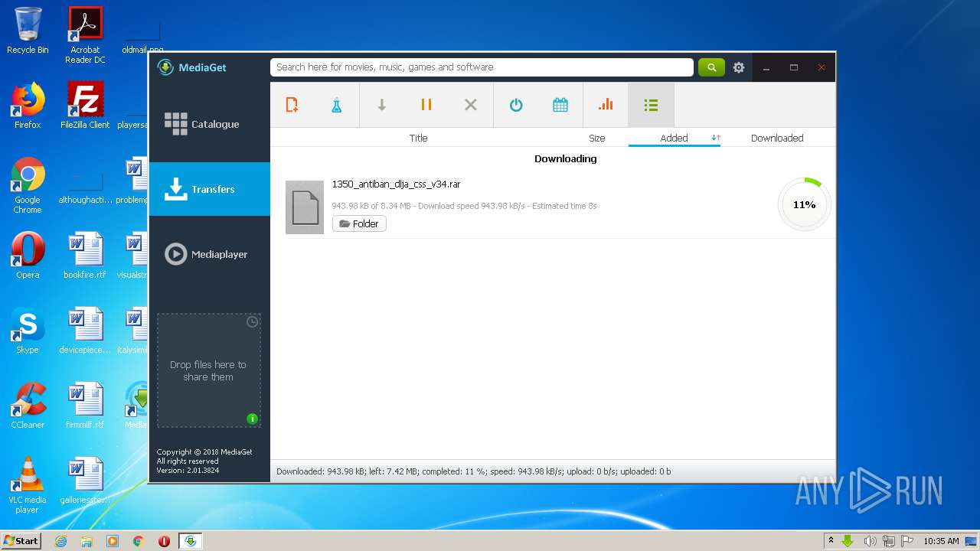Click MediaGet green arrow tray icon

848,541
